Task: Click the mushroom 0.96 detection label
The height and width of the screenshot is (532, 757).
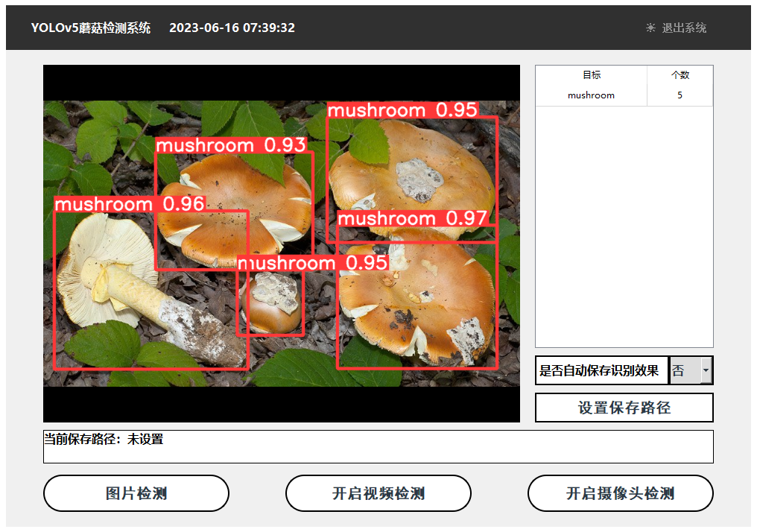Action: [x=130, y=203]
